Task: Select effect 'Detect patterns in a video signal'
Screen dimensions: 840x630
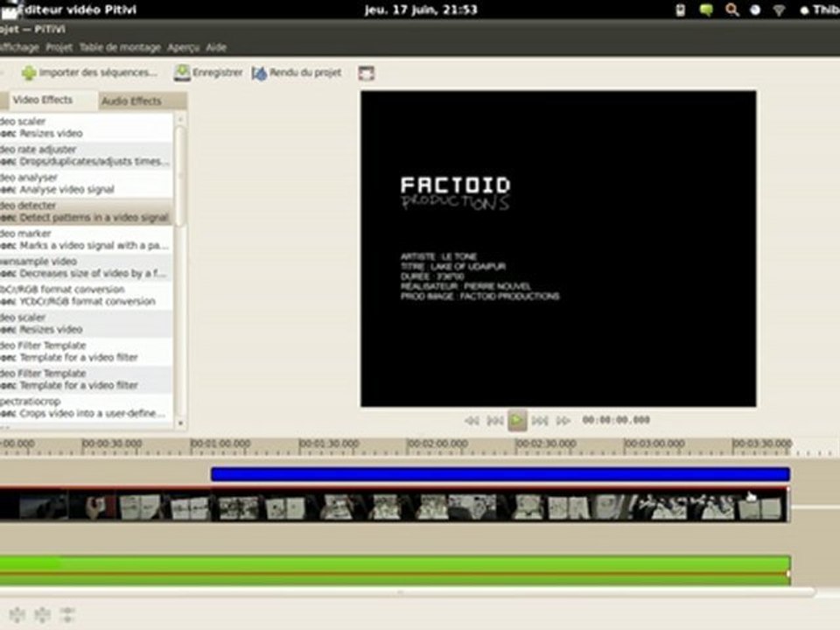Action: (86, 212)
